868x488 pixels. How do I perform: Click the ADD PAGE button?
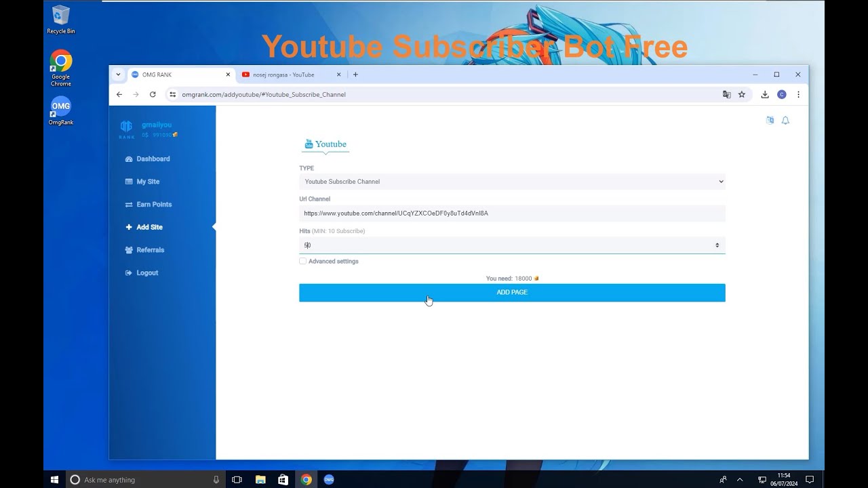tap(512, 293)
